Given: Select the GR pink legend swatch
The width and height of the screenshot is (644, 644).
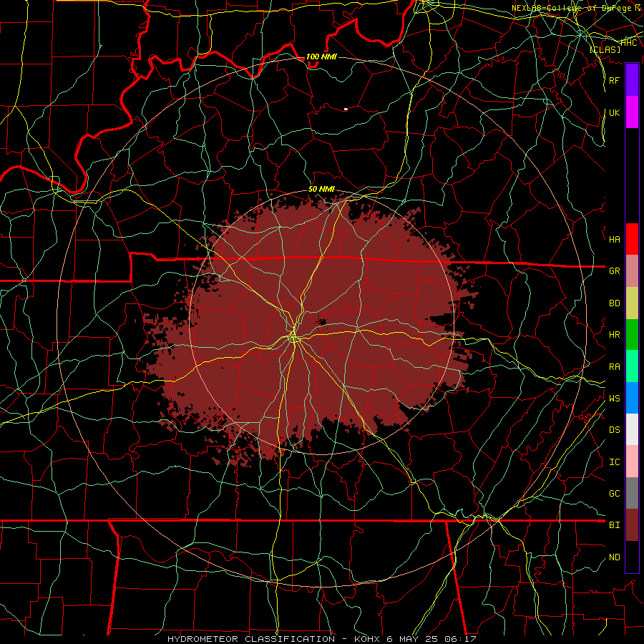Looking at the screenshot, I should (632, 270).
